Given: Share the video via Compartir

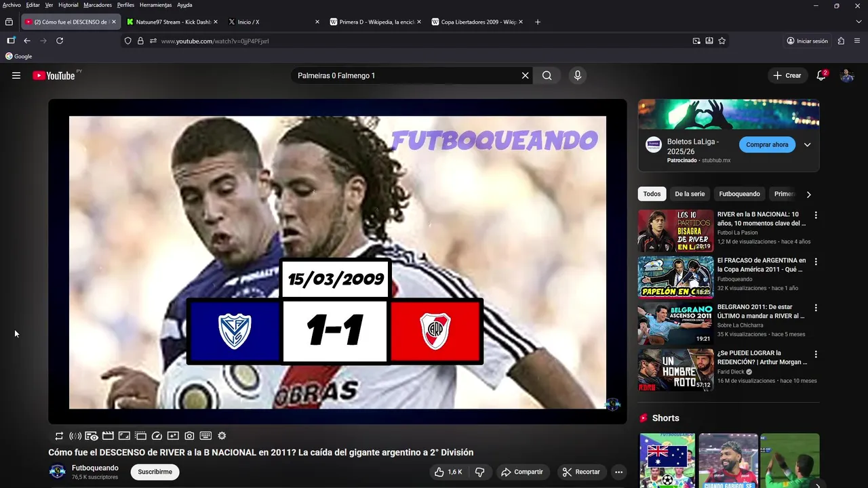Looking at the screenshot, I should coord(522,472).
